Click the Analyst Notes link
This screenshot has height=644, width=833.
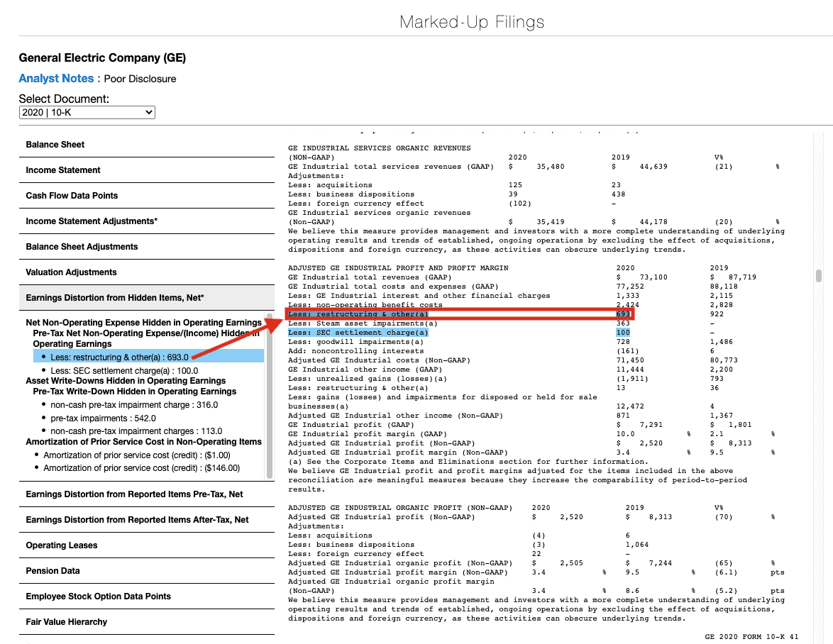pyautogui.click(x=60, y=79)
